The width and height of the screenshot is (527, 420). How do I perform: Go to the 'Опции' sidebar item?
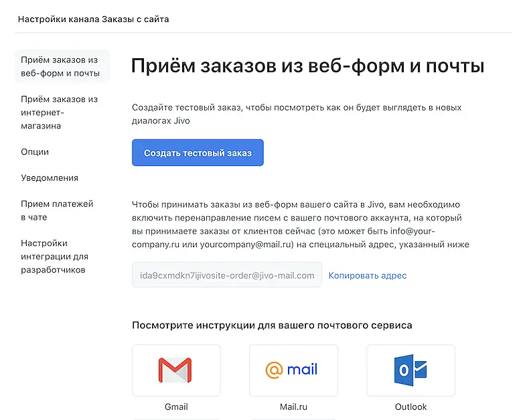(35, 151)
